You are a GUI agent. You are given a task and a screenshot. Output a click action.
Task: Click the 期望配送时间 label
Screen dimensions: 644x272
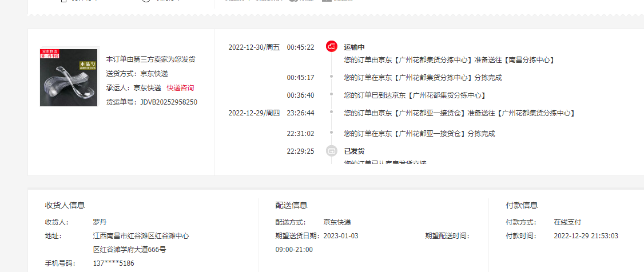(x=447, y=236)
